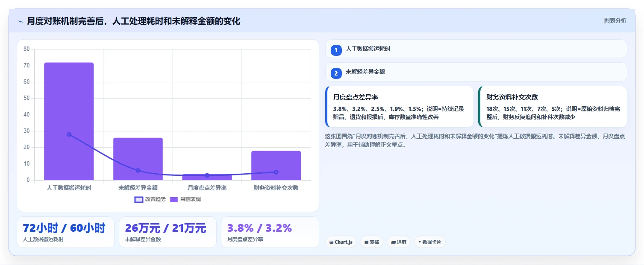The height and width of the screenshot is (265, 644).
Task: Select the 未解释差异金额 bar
Action: (138, 159)
